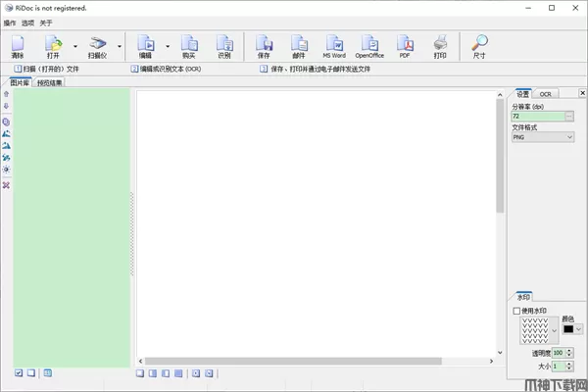Screen dimensions: 588x392
Task: Export via the MS Word icon
Action: pos(334,45)
